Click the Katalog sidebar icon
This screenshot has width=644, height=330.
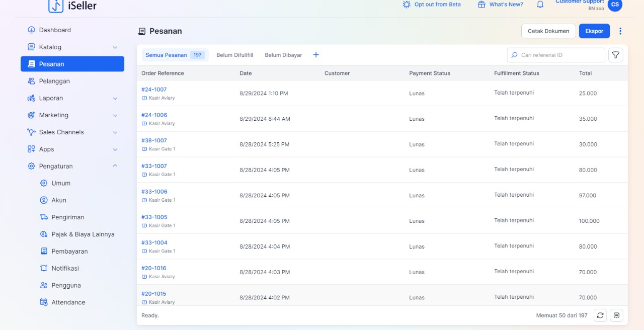[x=31, y=47]
